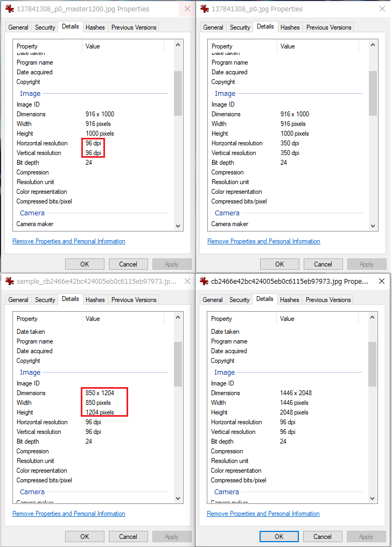Click the app icon in 137841308_p0.jpg Properties title bar

click(205, 9)
